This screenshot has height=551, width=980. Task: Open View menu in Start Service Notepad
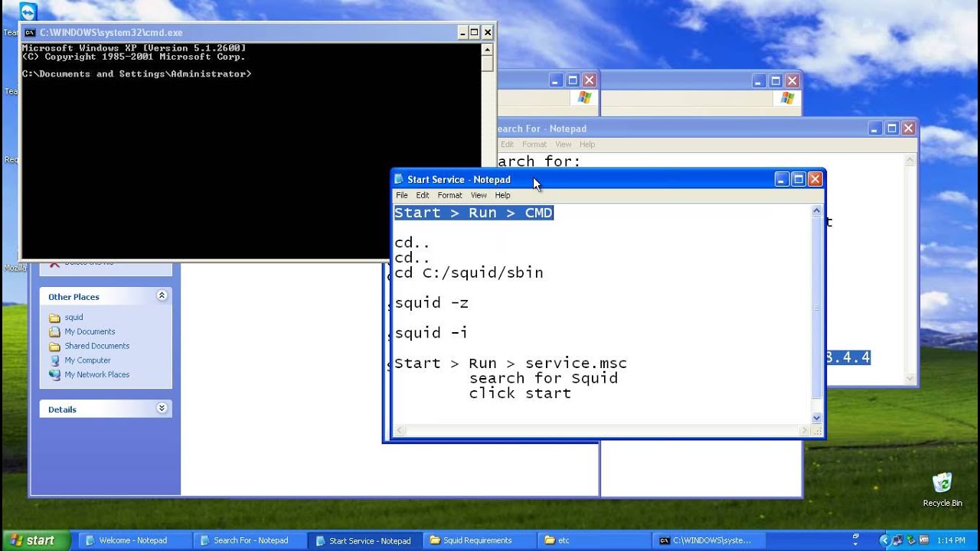(479, 195)
